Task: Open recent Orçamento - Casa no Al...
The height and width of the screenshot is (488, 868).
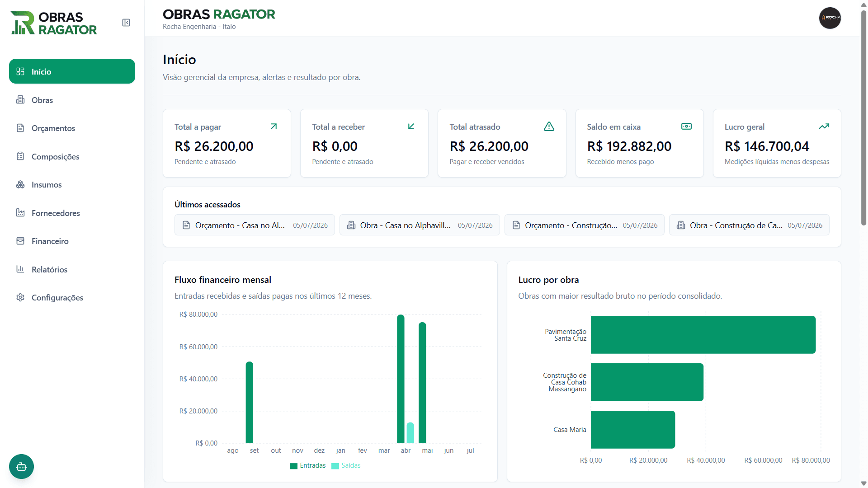Action: tap(255, 225)
